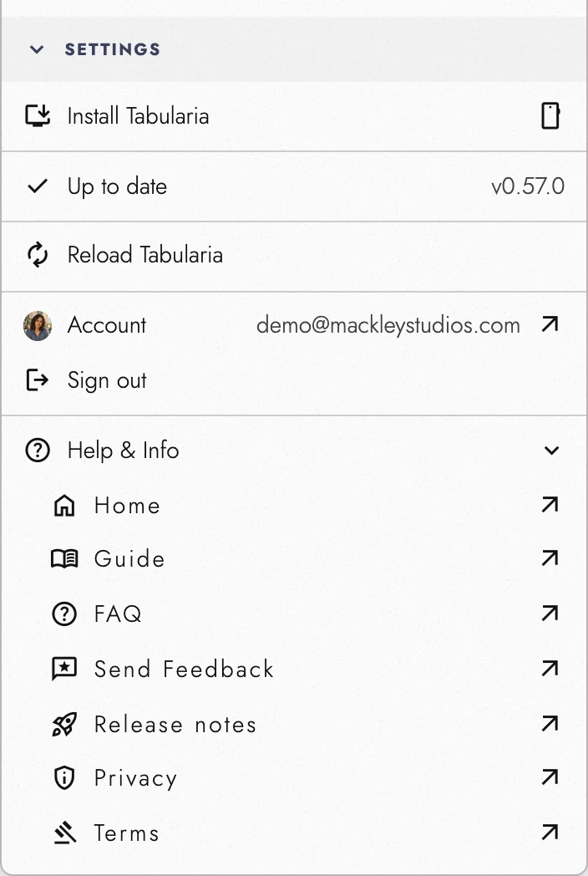Click the FAQ question circle icon
The height and width of the screenshot is (876, 588).
[x=64, y=614]
